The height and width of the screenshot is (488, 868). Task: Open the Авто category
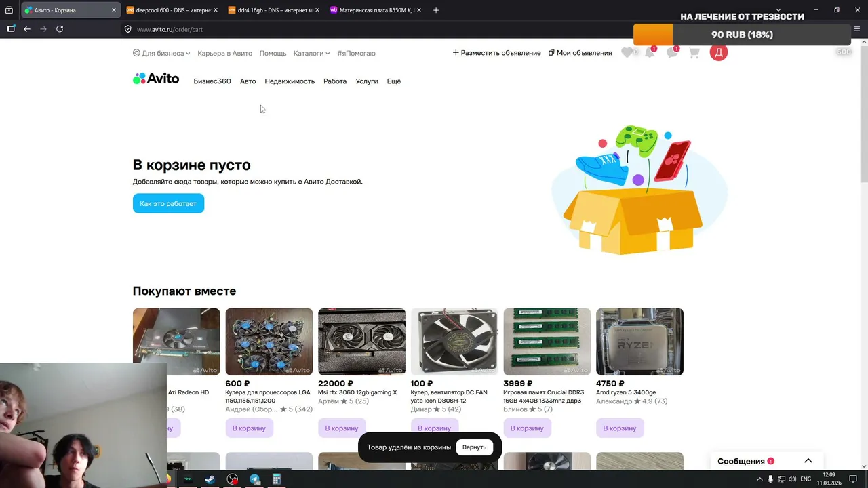pos(248,81)
